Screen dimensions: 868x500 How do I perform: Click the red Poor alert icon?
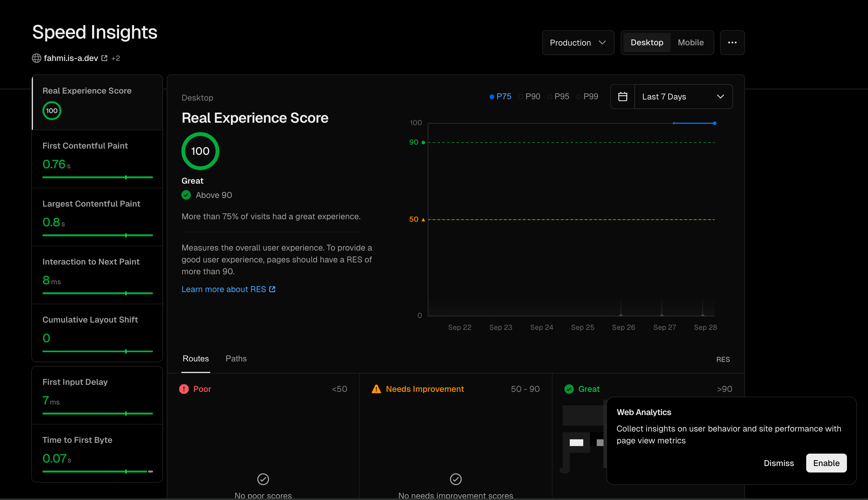pos(184,389)
